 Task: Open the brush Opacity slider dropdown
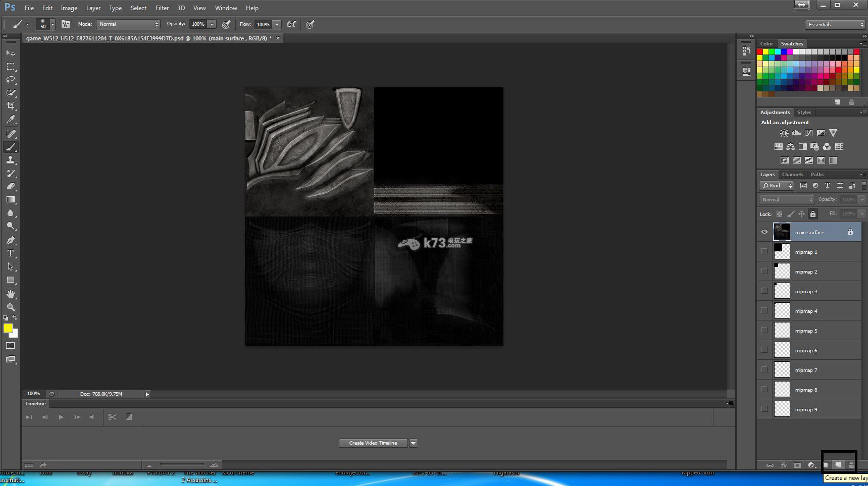212,24
